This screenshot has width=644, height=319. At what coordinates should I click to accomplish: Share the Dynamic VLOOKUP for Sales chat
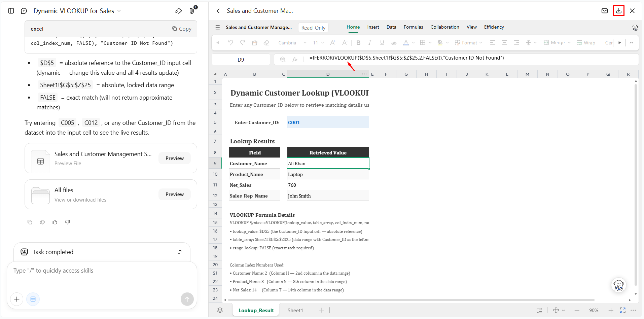[x=179, y=11]
